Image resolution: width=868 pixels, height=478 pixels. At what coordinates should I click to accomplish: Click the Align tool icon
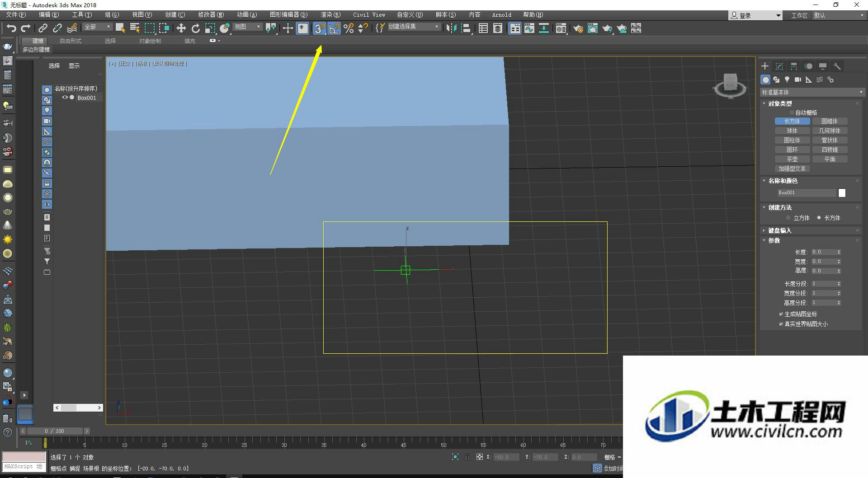466,28
